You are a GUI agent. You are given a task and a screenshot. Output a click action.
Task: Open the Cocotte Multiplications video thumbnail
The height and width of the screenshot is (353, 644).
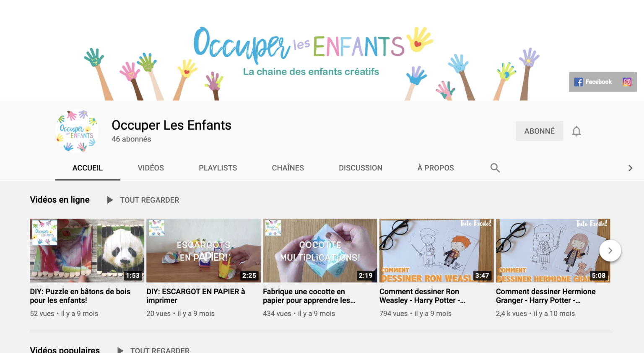coord(320,251)
